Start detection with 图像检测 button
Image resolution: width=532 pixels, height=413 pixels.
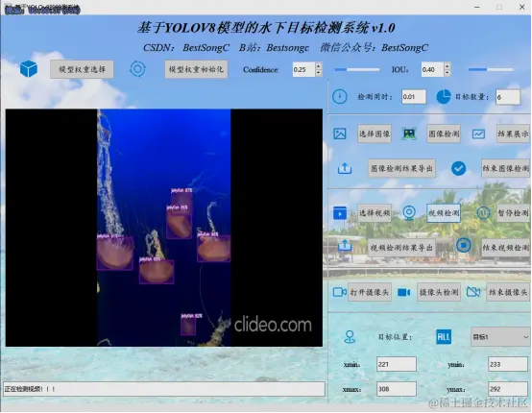click(444, 134)
